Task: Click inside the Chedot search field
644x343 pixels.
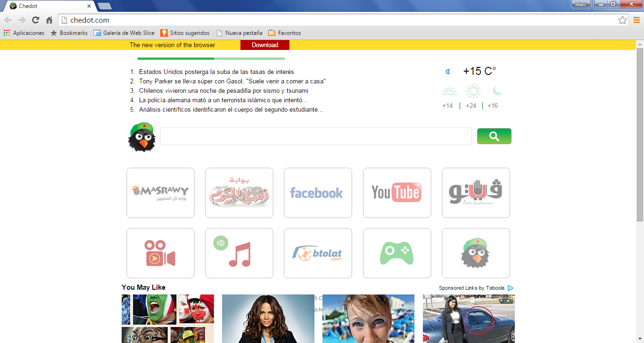Action: pyautogui.click(x=315, y=136)
